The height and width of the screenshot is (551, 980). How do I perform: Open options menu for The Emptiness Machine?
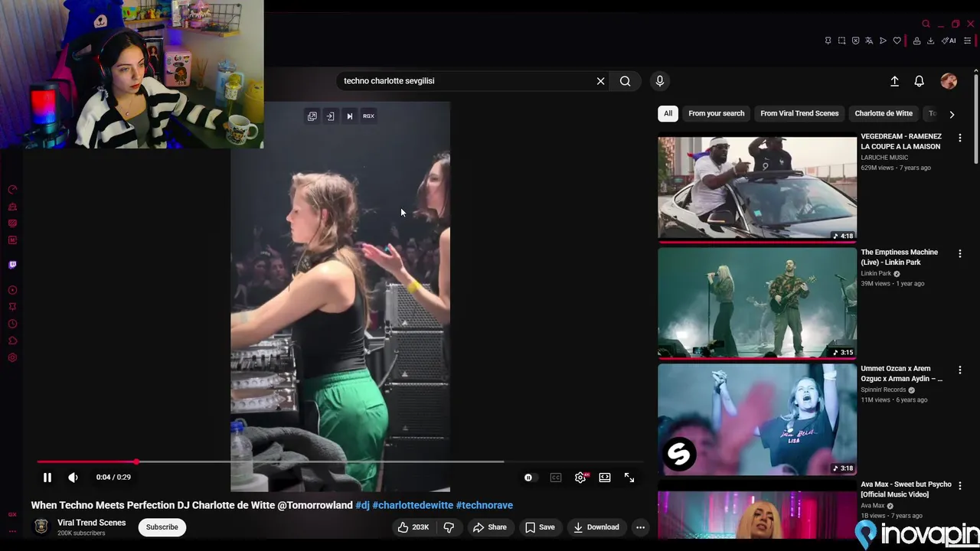[960, 253]
